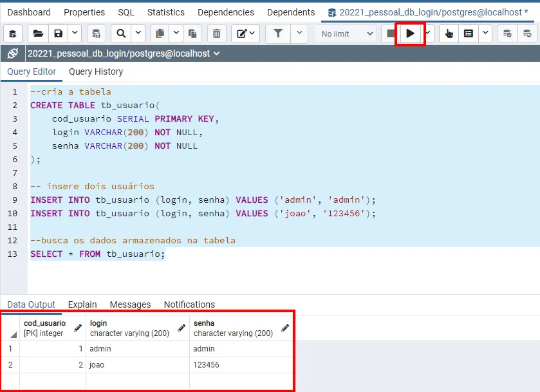Click the pencil icon in senha column
Viewport: 540px width, 392px height.
coord(285,328)
